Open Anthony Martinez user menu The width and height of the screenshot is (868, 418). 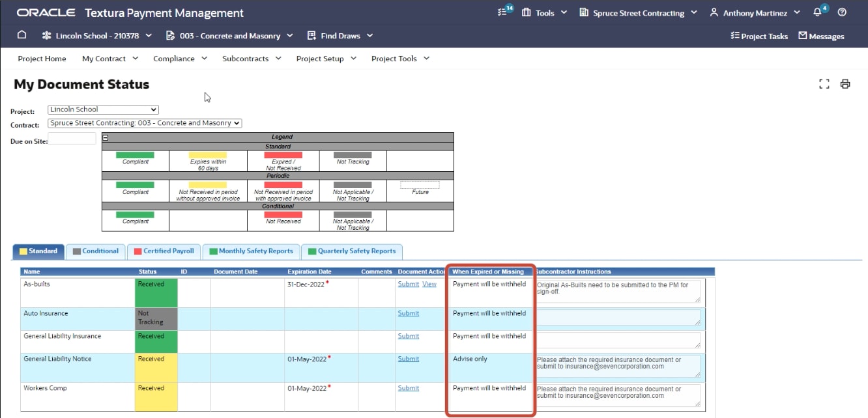tap(755, 12)
